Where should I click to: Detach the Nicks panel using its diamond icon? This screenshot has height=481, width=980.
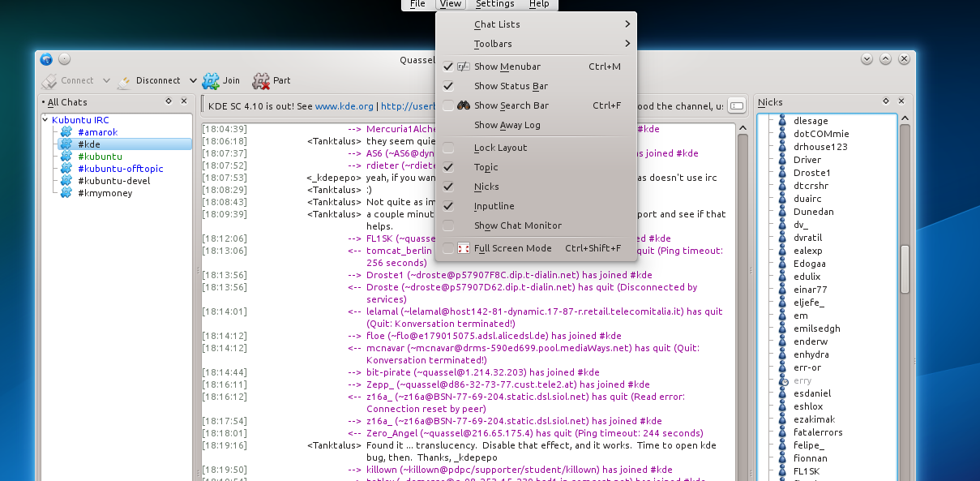(886, 101)
